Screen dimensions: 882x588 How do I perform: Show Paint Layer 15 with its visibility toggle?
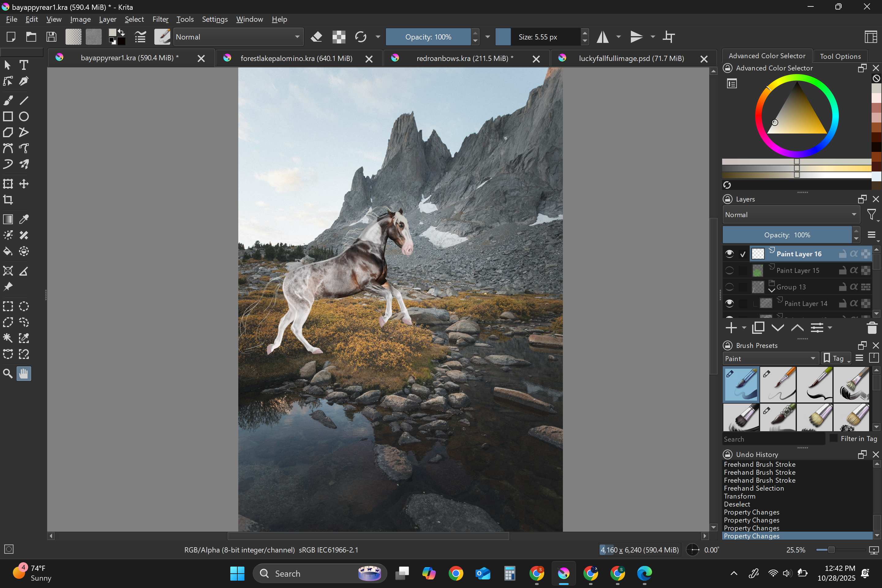point(729,270)
